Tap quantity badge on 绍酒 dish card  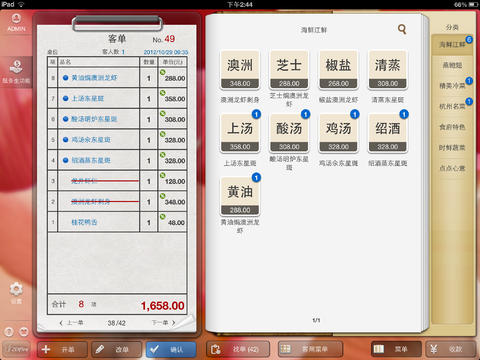(x=404, y=114)
